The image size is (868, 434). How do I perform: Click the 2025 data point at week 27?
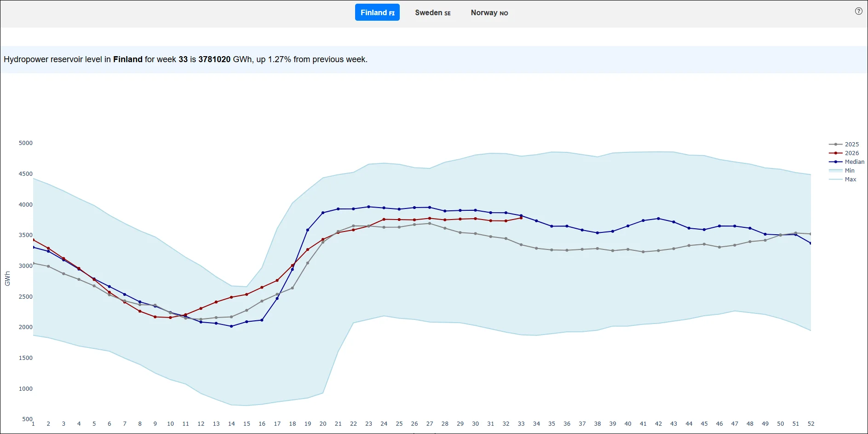tap(430, 224)
